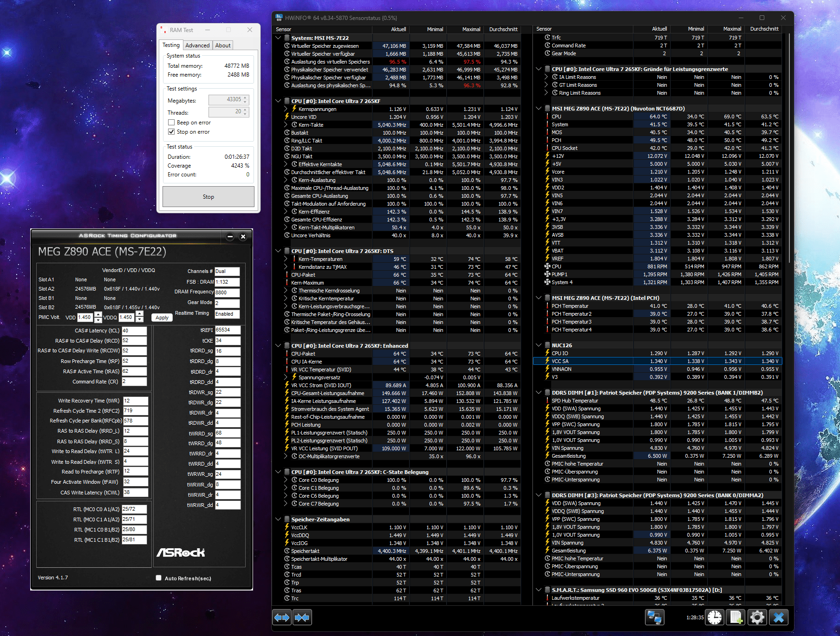
Task: Expand the Kern-Takte row
Action: (286, 125)
